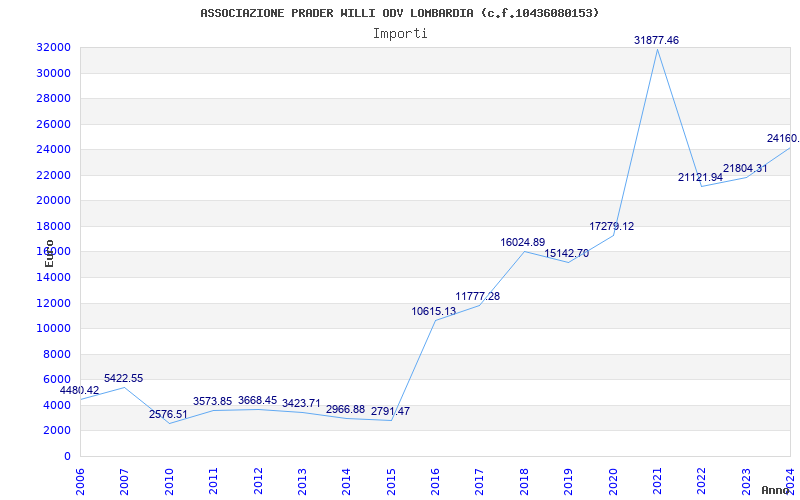Click x-axis year label 2012
The image size is (800, 500).
[258, 481]
